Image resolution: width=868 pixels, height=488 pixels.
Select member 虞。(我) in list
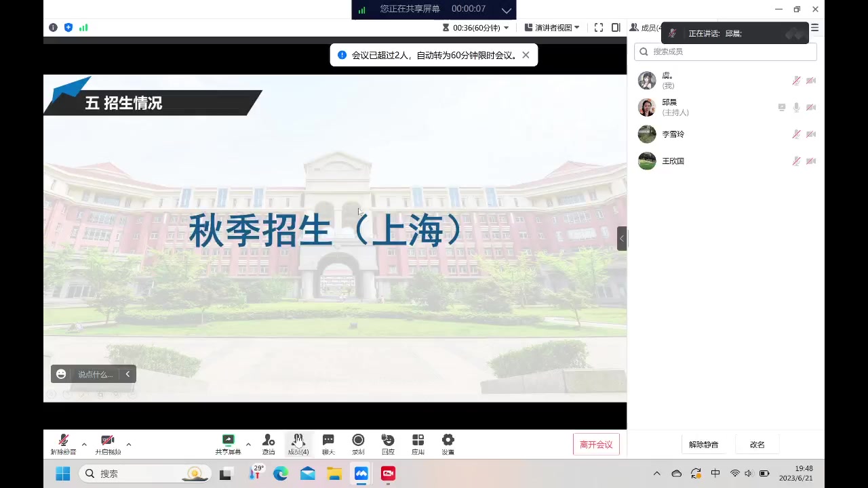pyautogui.click(x=726, y=81)
